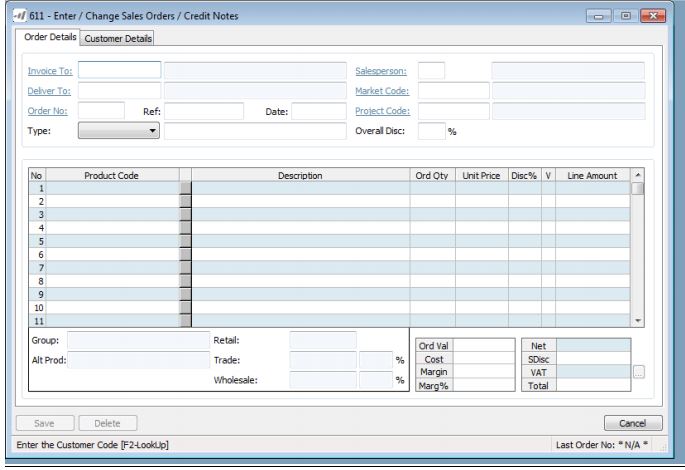Screen dimensions: 685x470
Task: Click the lookup button on product row 1
Action: 184,188
